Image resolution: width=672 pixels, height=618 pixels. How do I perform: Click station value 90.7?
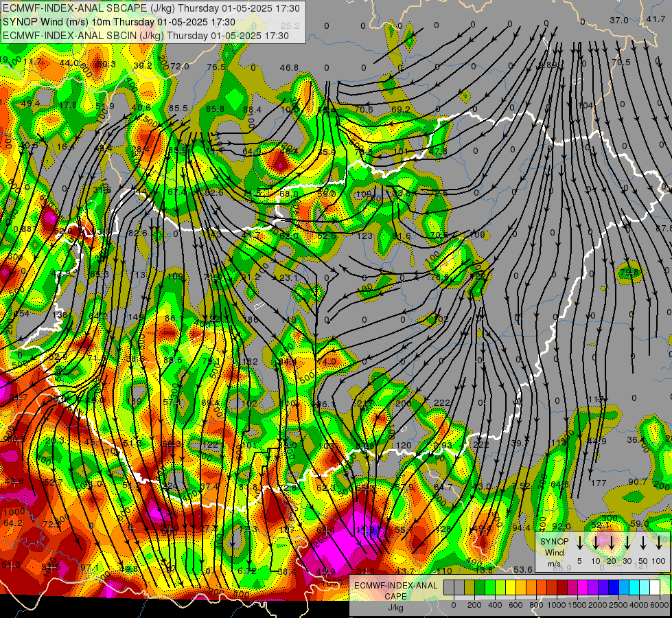[637, 482]
